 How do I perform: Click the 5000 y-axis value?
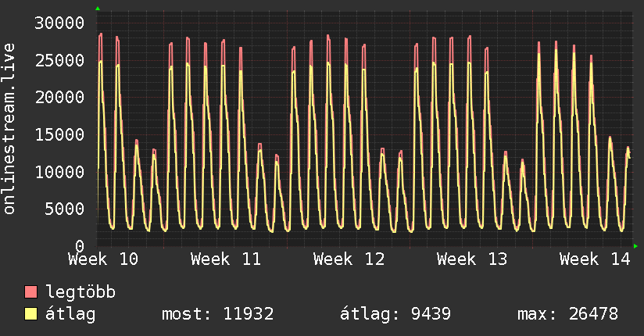click(65, 209)
